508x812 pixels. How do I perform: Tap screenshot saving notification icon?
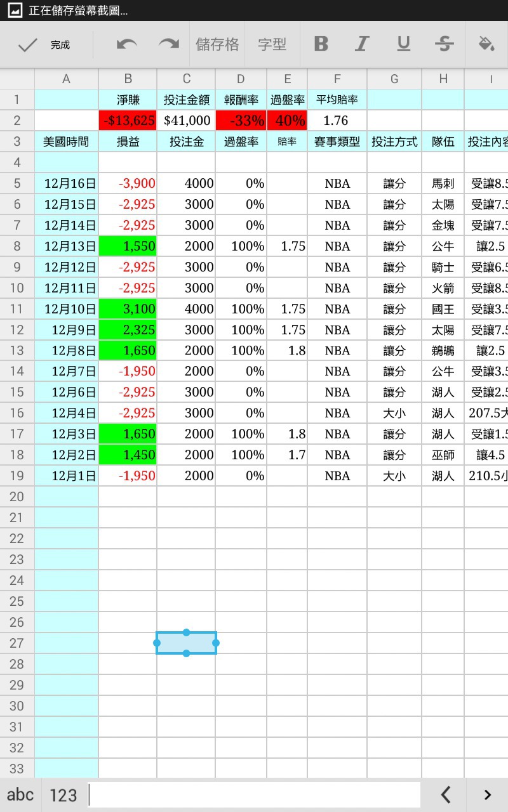click(14, 11)
